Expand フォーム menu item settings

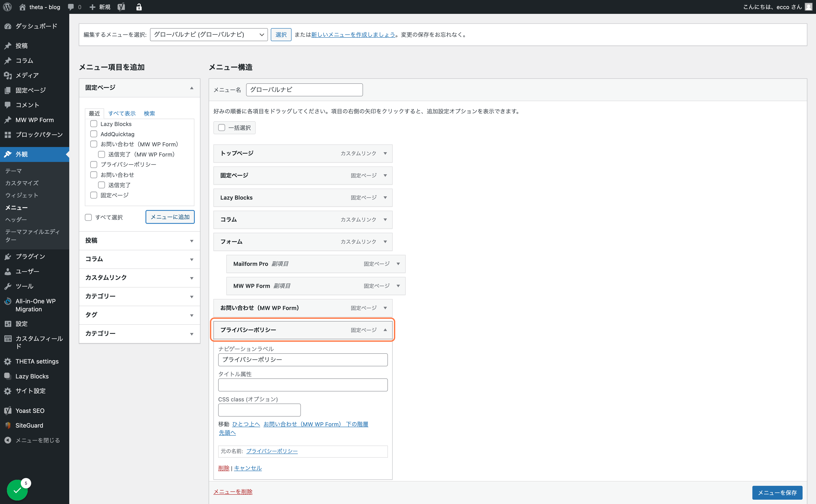coord(385,242)
